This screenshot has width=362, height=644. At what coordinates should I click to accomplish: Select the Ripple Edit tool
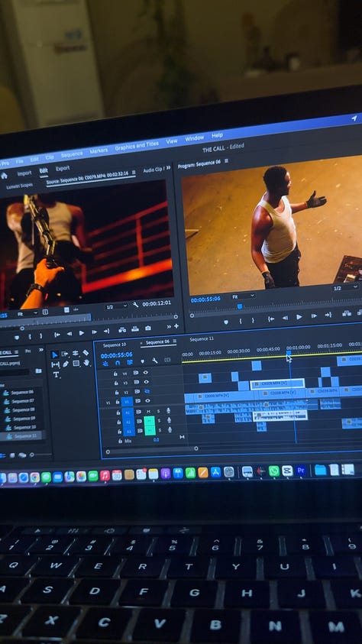76,353
